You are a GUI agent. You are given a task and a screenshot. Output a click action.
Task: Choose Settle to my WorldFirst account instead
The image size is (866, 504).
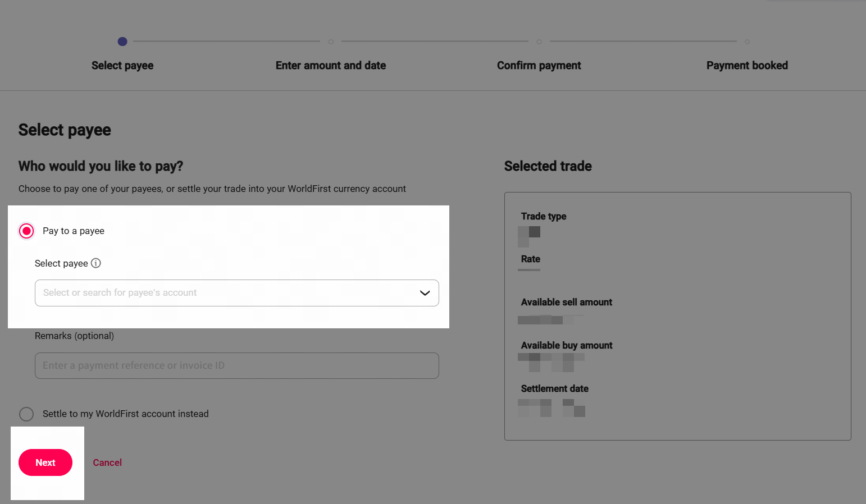click(26, 414)
